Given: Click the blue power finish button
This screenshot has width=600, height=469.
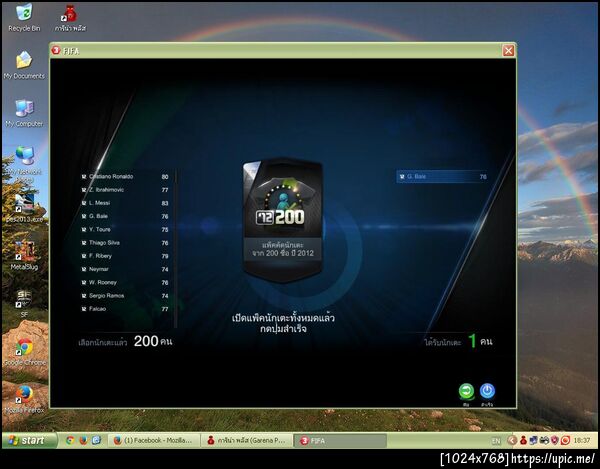Looking at the screenshot, I should pos(487,391).
